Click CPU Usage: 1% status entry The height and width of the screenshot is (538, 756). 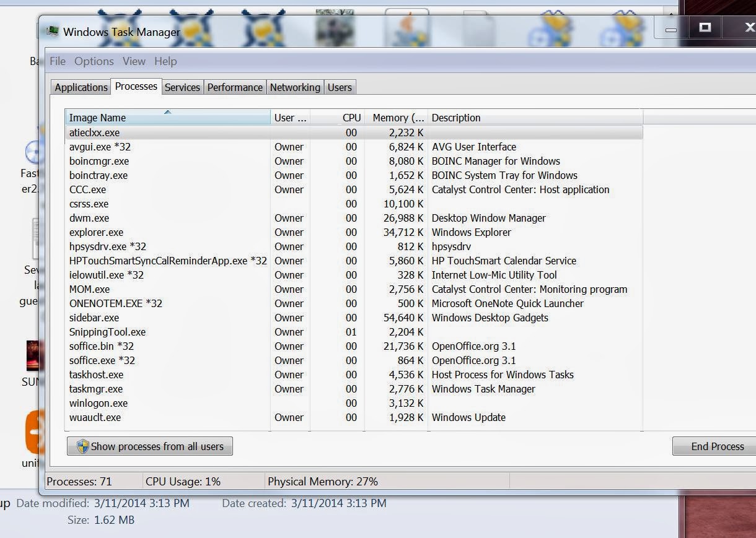click(x=183, y=481)
